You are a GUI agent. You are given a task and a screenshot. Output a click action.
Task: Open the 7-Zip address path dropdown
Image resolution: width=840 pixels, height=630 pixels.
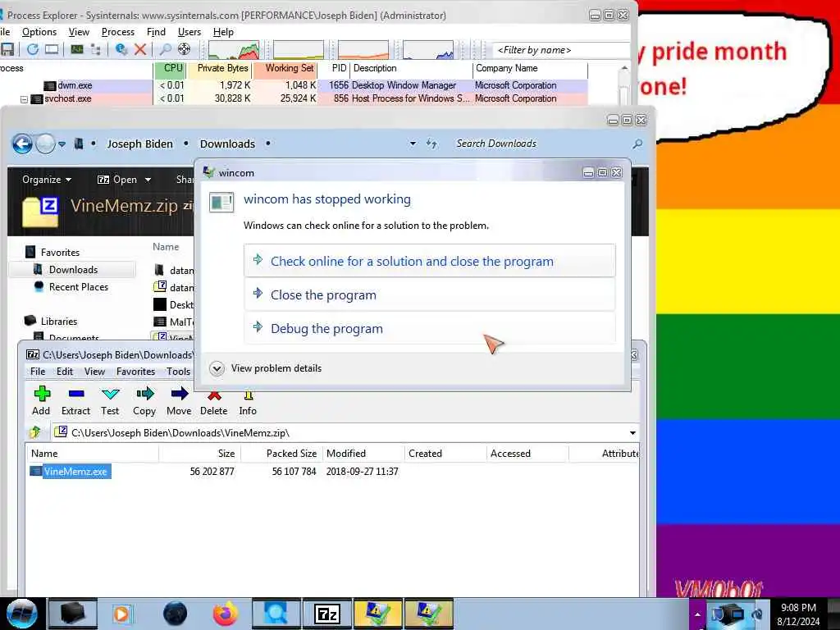point(632,433)
